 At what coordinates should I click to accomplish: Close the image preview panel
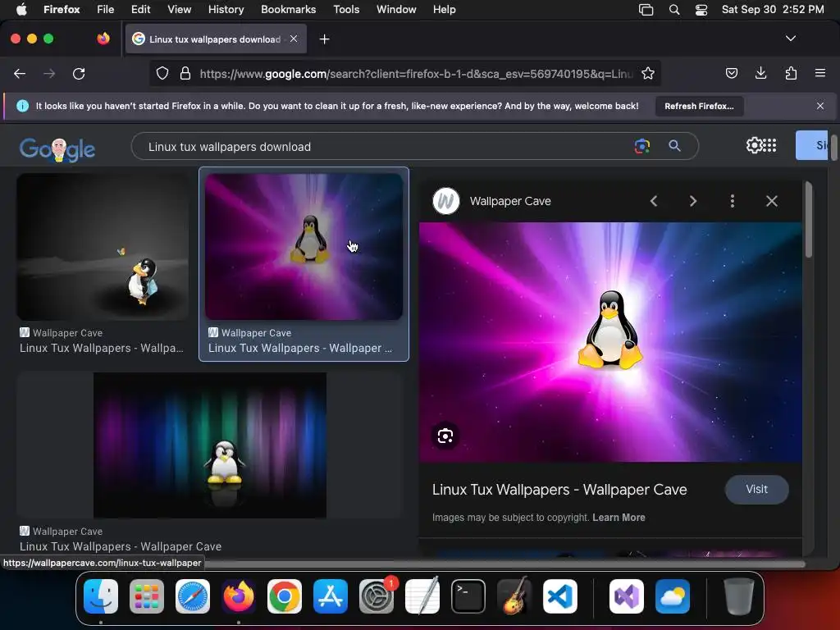[x=771, y=201]
